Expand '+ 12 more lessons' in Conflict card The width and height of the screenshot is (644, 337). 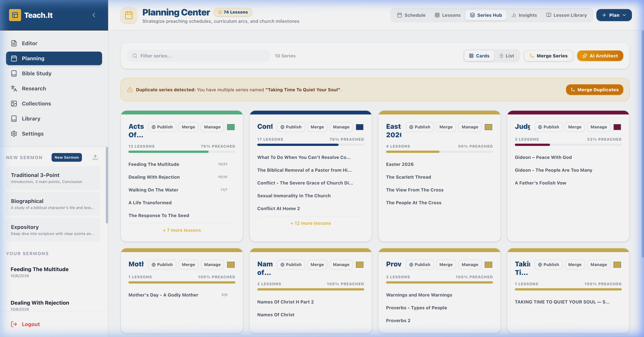(x=311, y=223)
